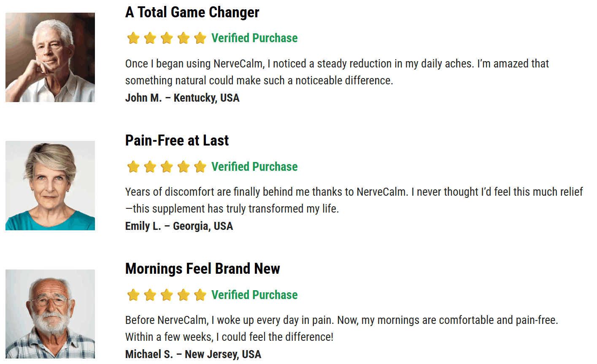
Task: Click Michael S.'s profile photo
Action: tap(50, 314)
